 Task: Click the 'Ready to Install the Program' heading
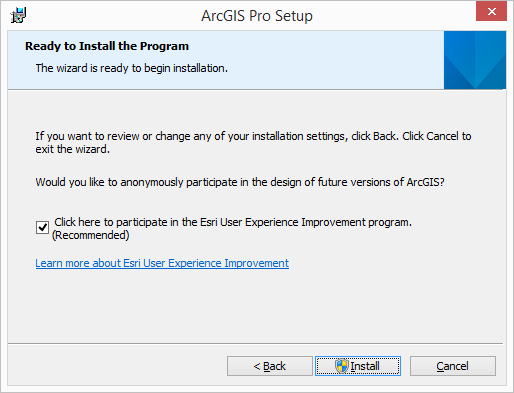[x=107, y=46]
